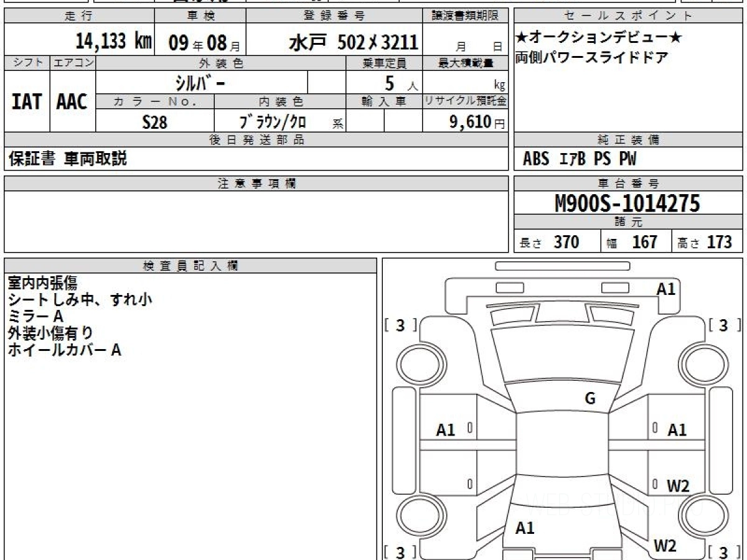The width and height of the screenshot is (747, 560).
Task: Select the ABS エアB PS PW equipment line
Action: 580,159
